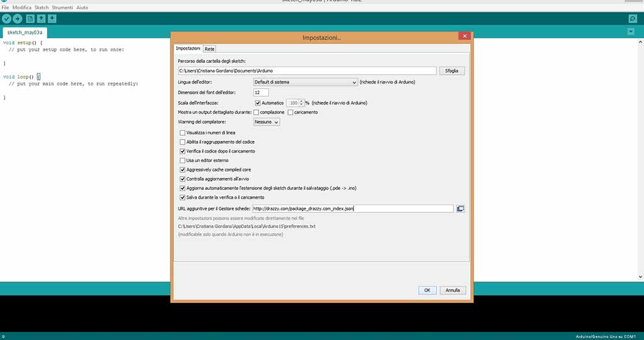Enable detailed output during compilazione
Image resolution: width=644 pixels, height=340 pixels.
pyautogui.click(x=257, y=112)
